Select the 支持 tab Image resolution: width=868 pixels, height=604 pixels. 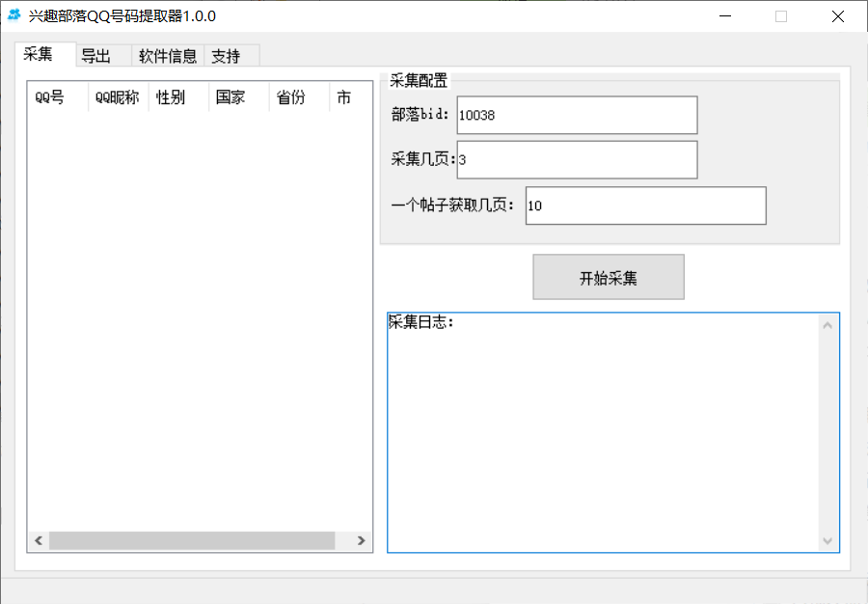231,56
